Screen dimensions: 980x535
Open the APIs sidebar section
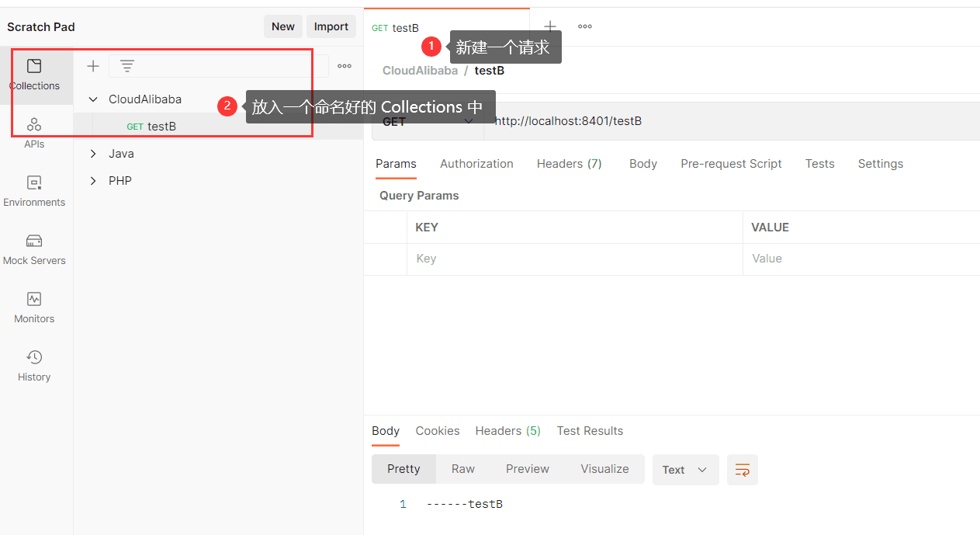coord(34,133)
